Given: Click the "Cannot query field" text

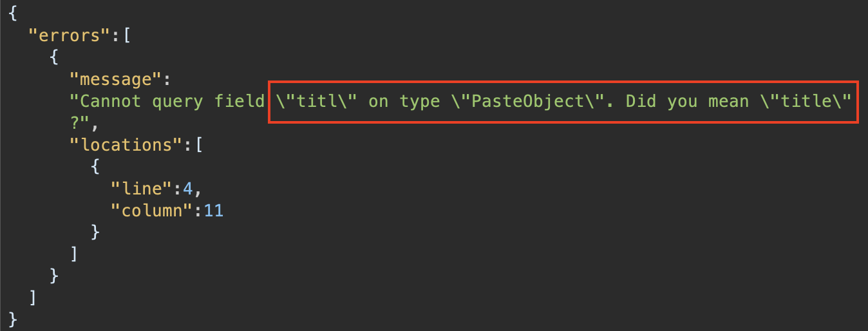Looking at the screenshot, I should pyautogui.click(x=169, y=101).
